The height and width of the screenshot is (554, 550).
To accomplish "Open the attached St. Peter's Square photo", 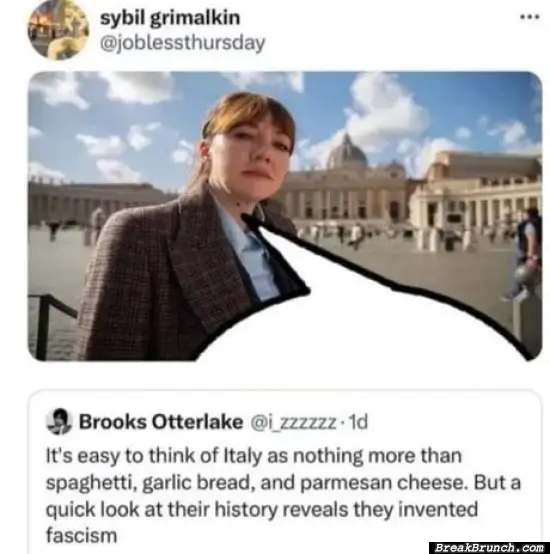I will [285, 216].
